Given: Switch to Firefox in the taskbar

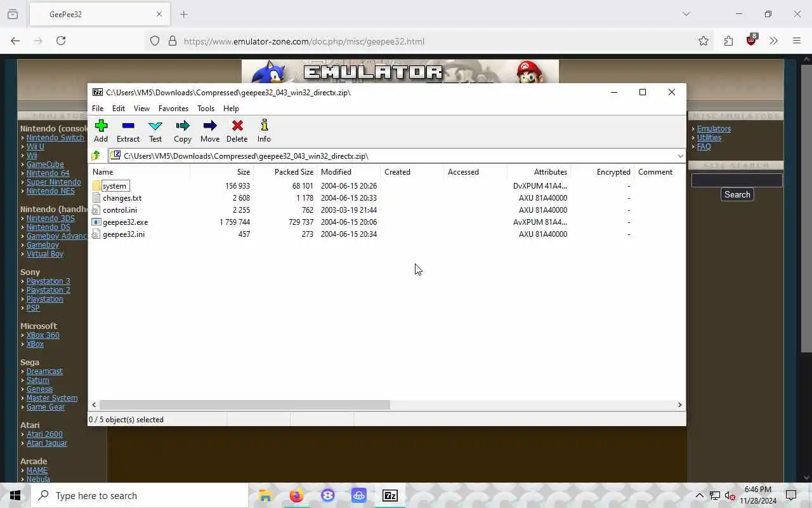Looking at the screenshot, I should (x=296, y=496).
